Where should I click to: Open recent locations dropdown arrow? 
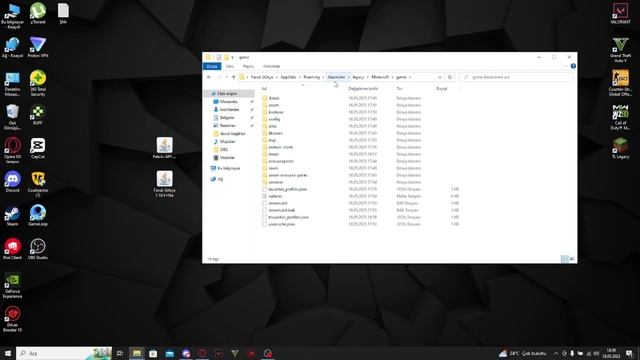(227, 77)
